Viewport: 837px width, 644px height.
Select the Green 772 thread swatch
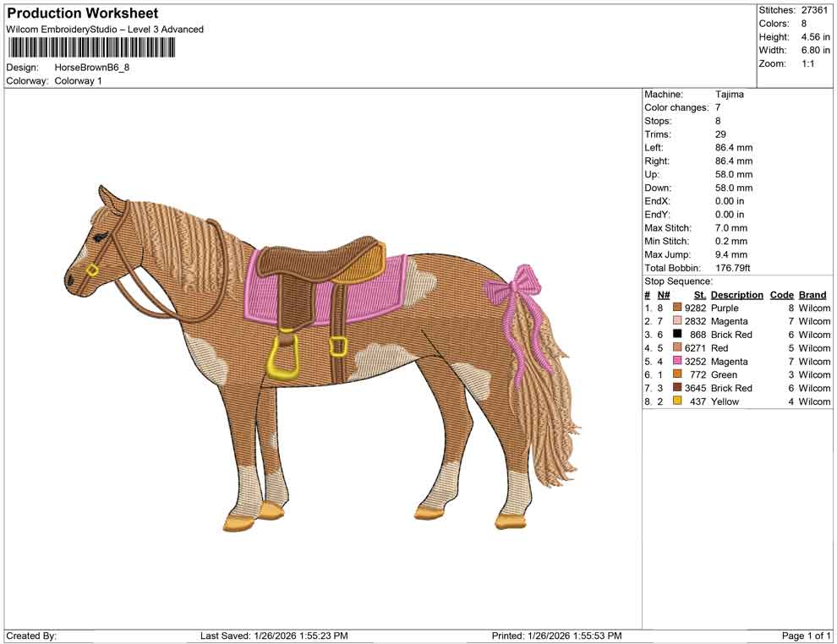[676, 374]
